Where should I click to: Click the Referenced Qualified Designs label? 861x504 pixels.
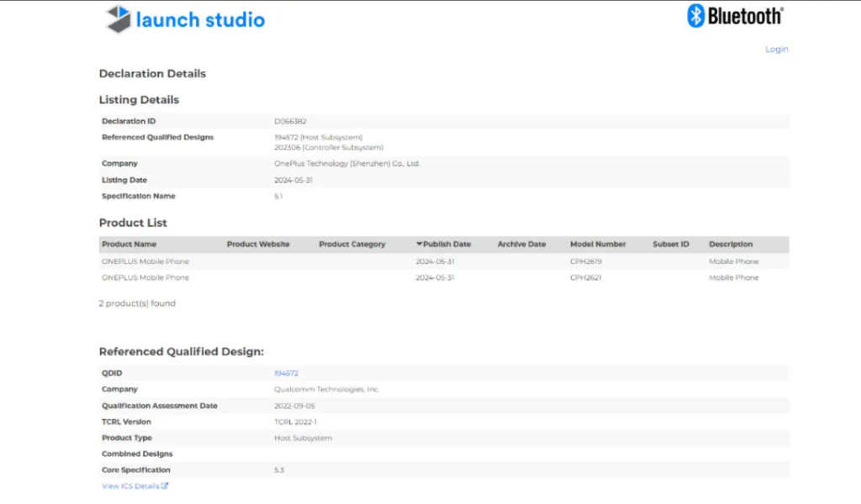157,138
